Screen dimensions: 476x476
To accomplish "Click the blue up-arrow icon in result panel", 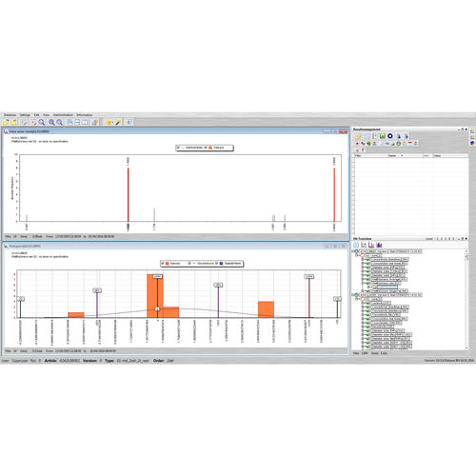I will [399, 136].
